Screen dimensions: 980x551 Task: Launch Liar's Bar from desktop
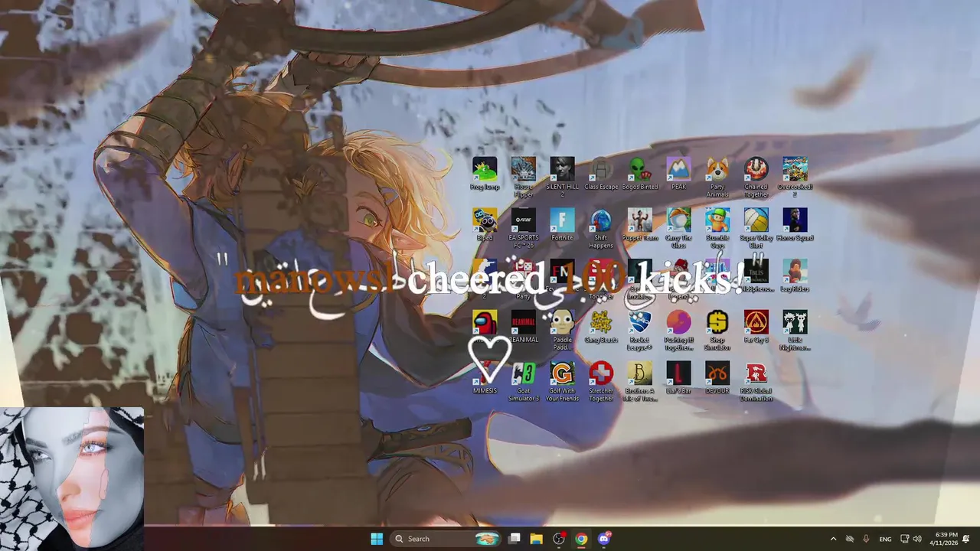point(678,378)
